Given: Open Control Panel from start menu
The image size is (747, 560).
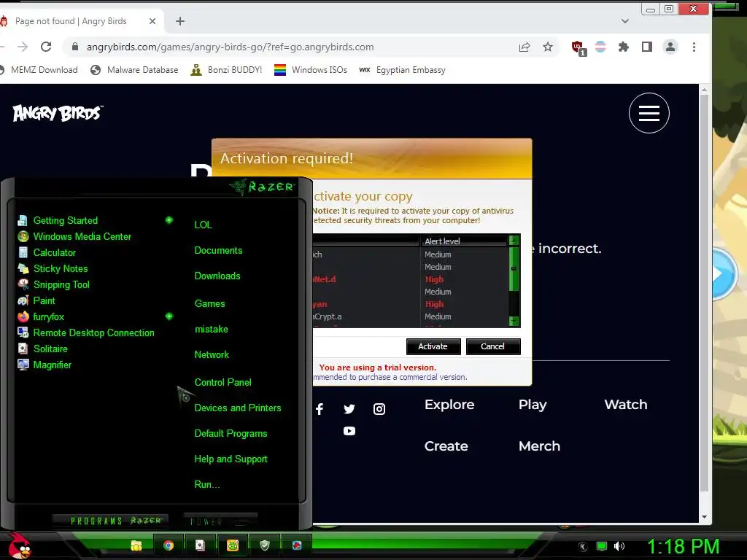Looking at the screenshot, I should (223, 382).
